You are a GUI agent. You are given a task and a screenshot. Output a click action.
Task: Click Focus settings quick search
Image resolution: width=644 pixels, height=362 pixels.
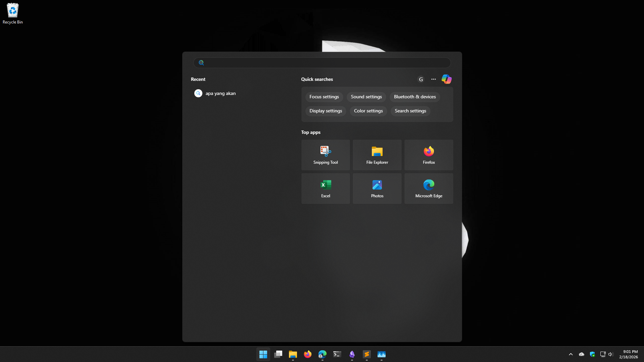click(x=324, y=97)
